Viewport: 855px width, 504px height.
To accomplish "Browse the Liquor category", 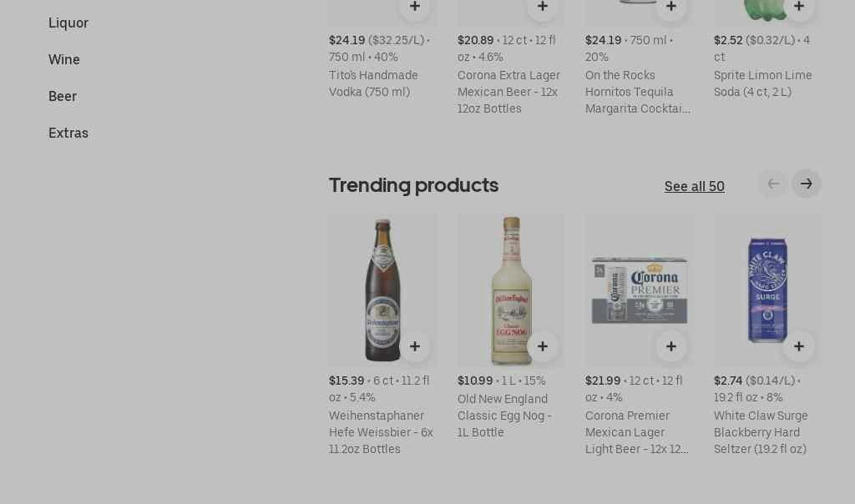I will [x=68, y=23].
